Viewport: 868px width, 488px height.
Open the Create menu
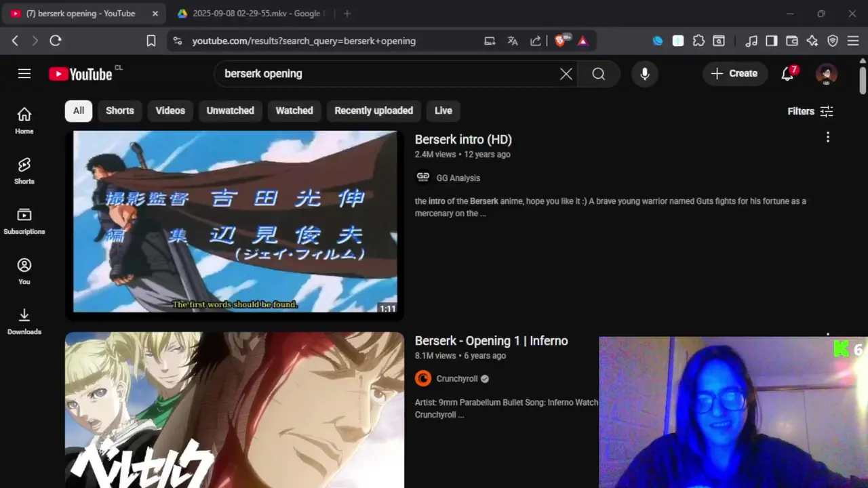coord(734,74)
